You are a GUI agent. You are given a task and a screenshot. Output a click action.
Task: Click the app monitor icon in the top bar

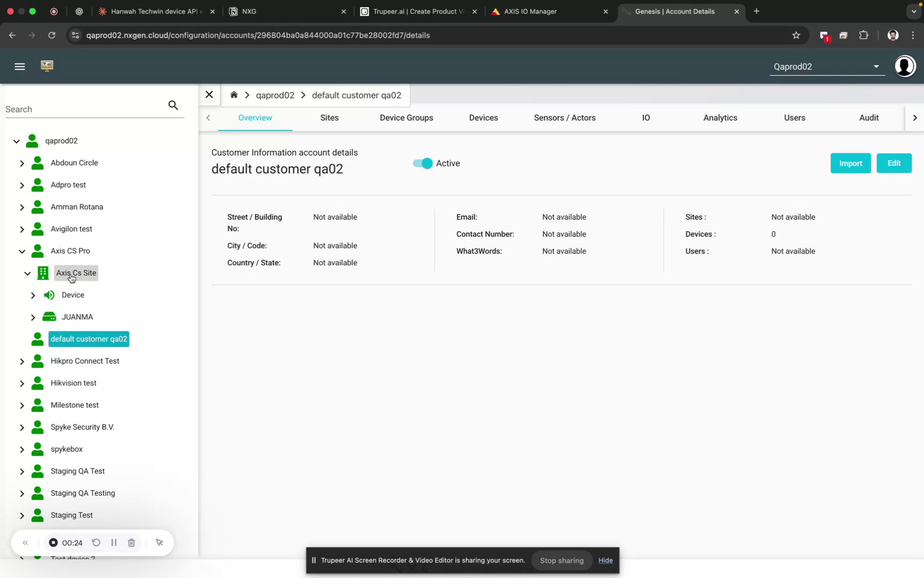47,66
